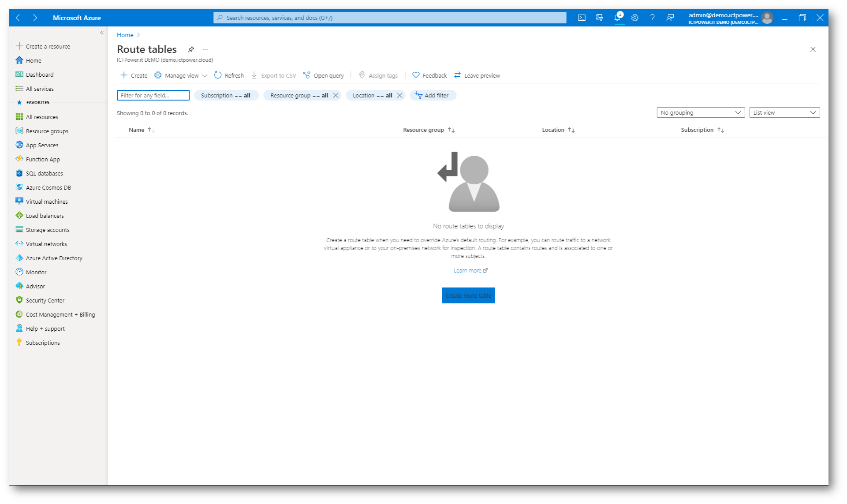Sort by Subscription column
847x504 pixels.
coord(702,130)
